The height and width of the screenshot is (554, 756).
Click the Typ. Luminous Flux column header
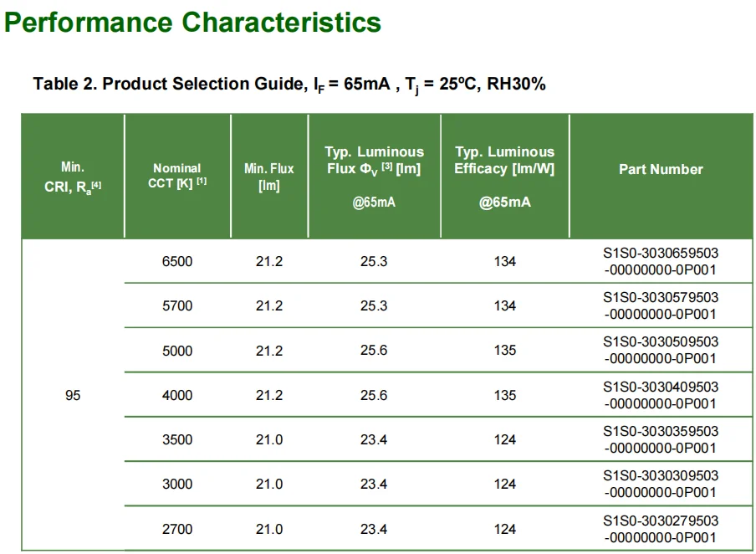[x=374, y=177]
